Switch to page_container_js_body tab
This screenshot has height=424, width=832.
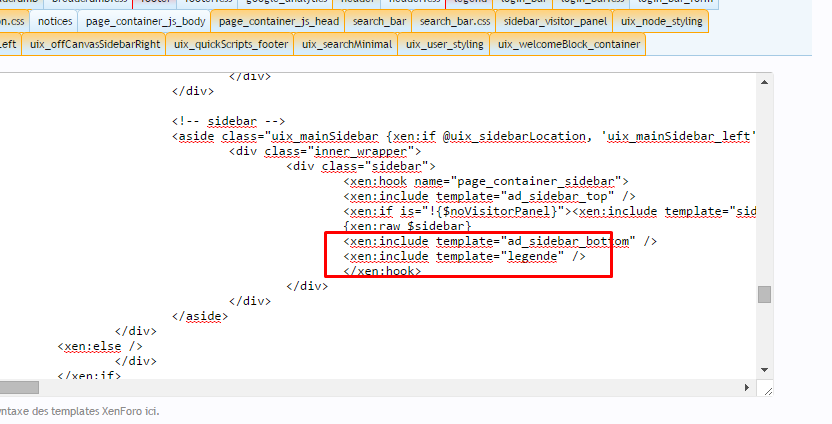(x=145, y=20)
